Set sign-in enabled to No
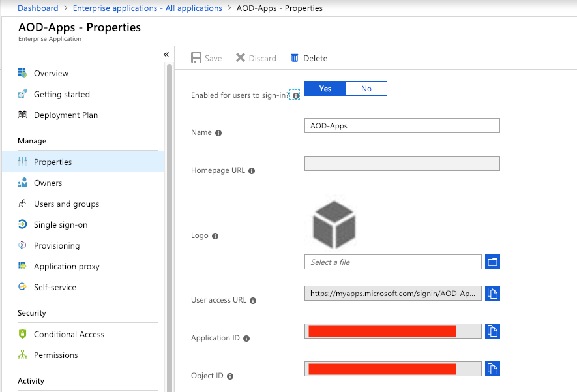 pyautogui.click(x=366, y=88)
